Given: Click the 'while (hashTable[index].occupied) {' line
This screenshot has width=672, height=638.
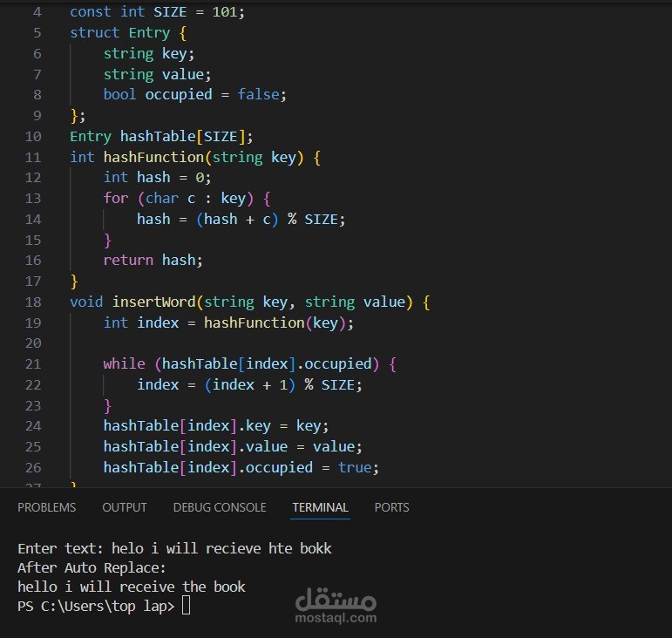Looking at the screenshot, I should pos(249,364).
